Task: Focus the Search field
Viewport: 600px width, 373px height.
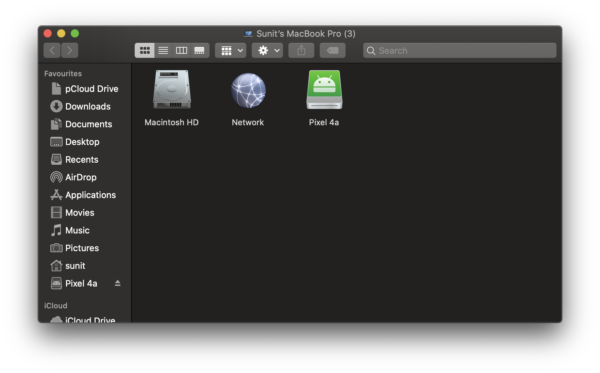Action: (x=460, y=50)
